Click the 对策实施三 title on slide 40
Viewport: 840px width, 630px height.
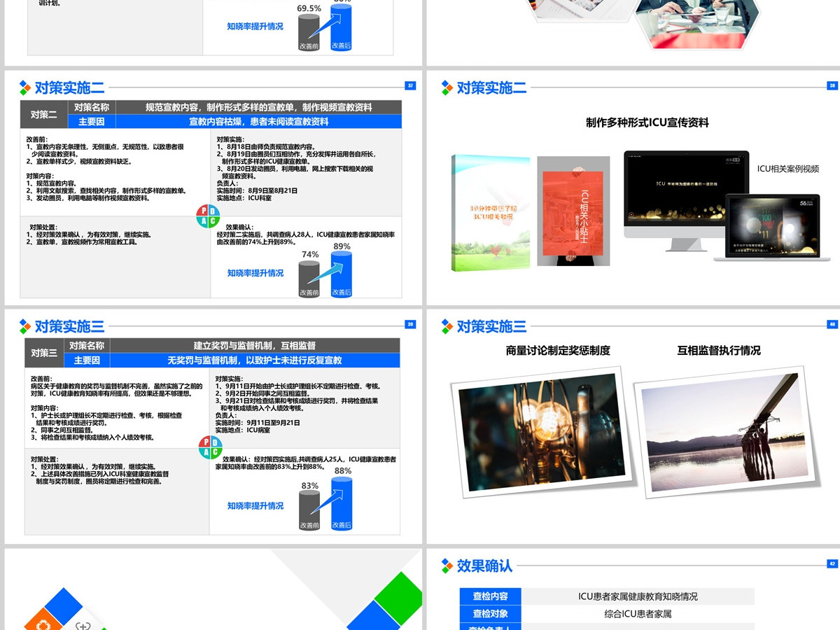point(491,326)
